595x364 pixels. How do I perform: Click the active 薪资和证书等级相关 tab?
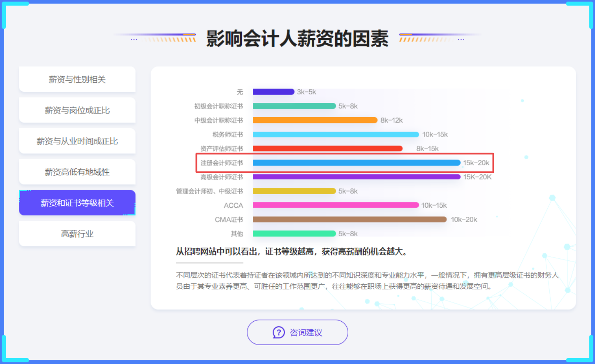pos(77,202)
